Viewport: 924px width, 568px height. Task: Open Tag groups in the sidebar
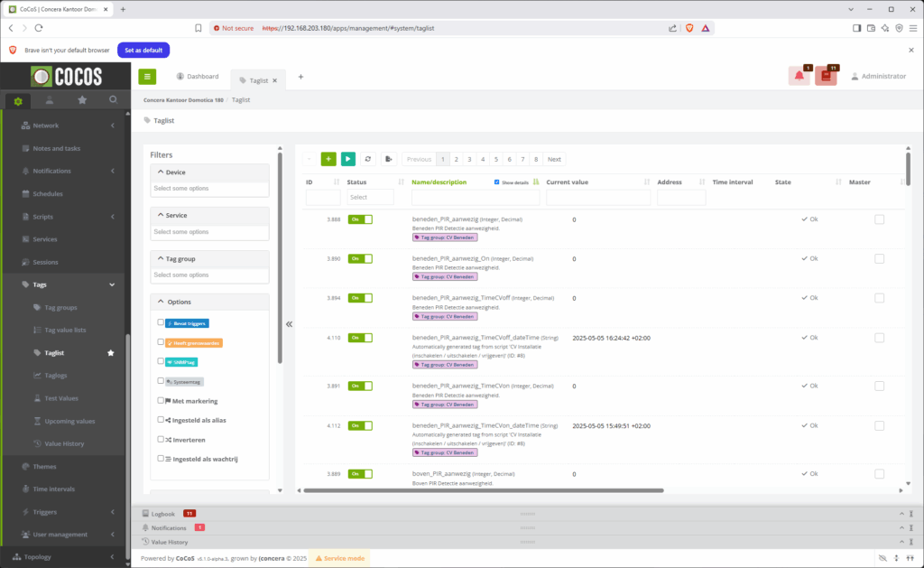60,307
